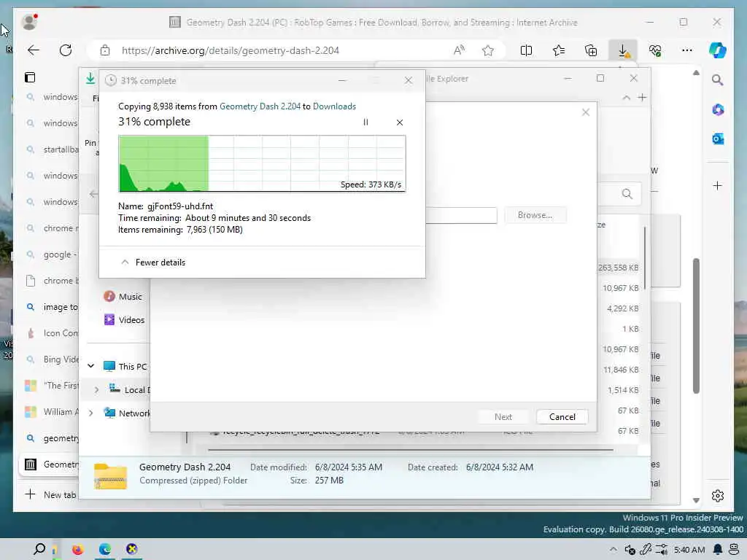Pause the file copy operation

[365, 122]
